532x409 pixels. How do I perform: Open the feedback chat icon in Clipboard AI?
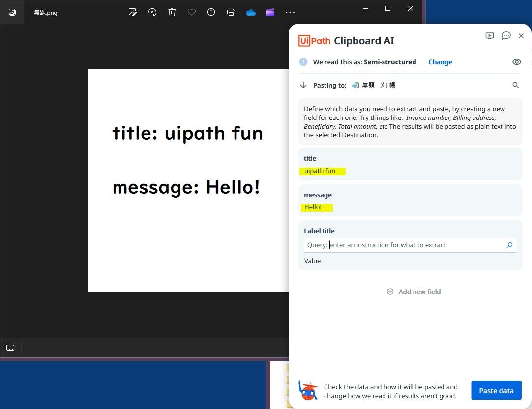coord(506,35)
